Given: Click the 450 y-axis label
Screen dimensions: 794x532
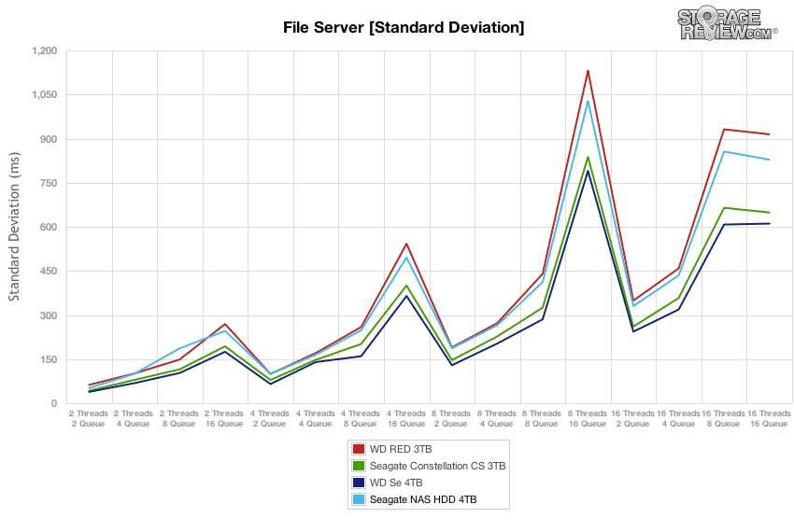Looking at the screenshot, I should point(49,272).
